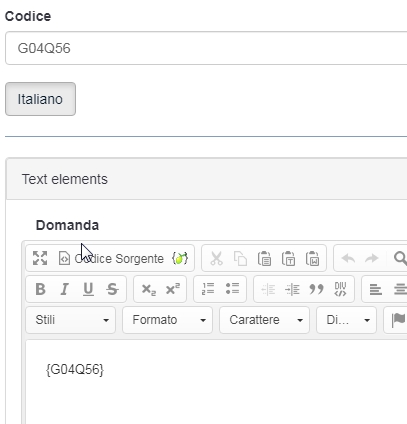The image size is (407, 424).
Task: Click the Paste from Word icon
Action: tap(312, 258)
